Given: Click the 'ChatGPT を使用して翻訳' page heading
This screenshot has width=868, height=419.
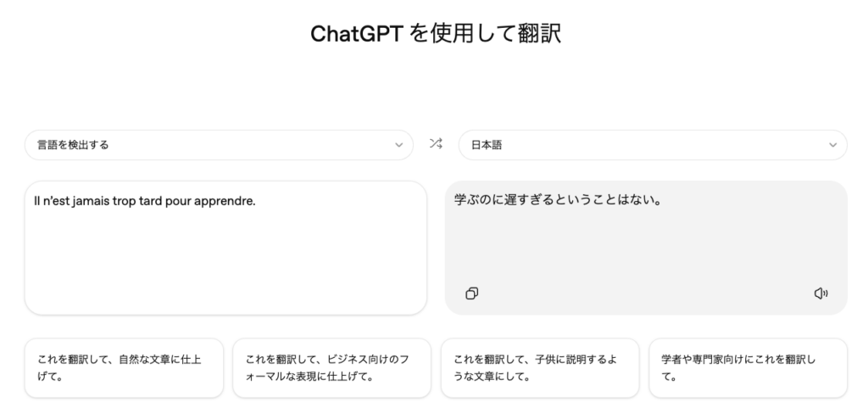Looking at the screenshot, I should pos(436,33).
